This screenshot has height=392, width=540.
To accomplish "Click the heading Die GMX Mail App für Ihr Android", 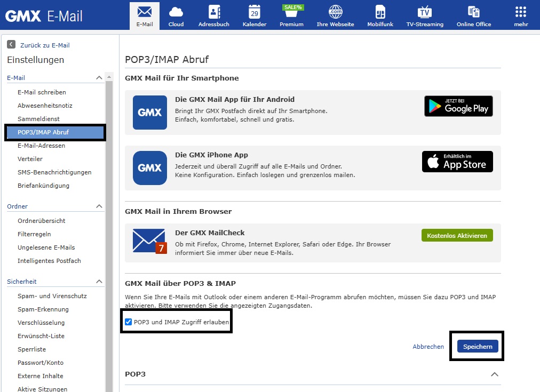I will pos(235,99).
